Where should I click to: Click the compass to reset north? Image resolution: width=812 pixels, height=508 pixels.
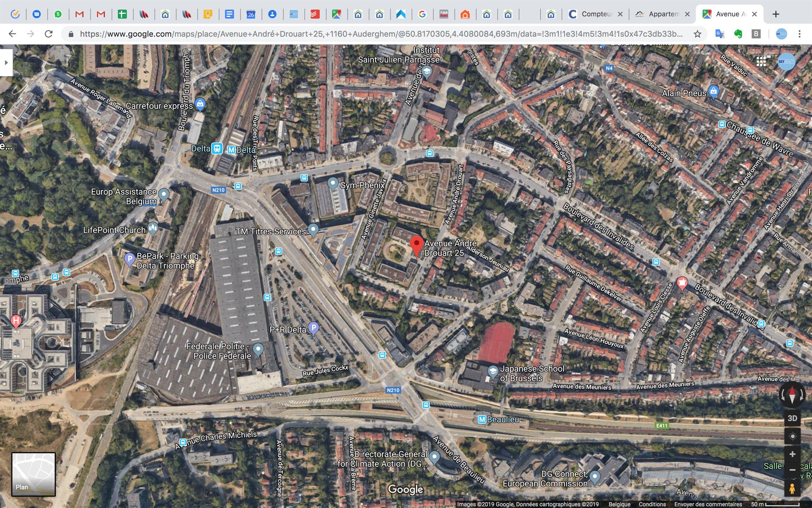[x=792, y=395]
